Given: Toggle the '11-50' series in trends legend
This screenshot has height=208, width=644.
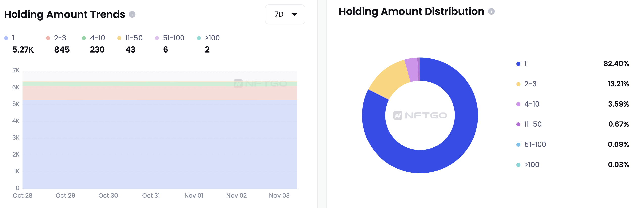Looking at the screenshot, I should (130, 38).
